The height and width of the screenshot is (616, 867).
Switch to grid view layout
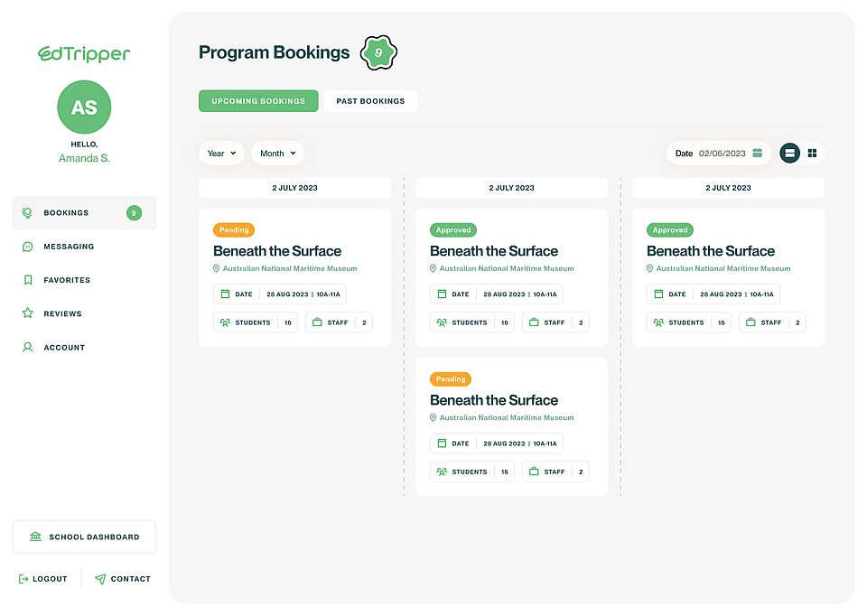point(812,154)
